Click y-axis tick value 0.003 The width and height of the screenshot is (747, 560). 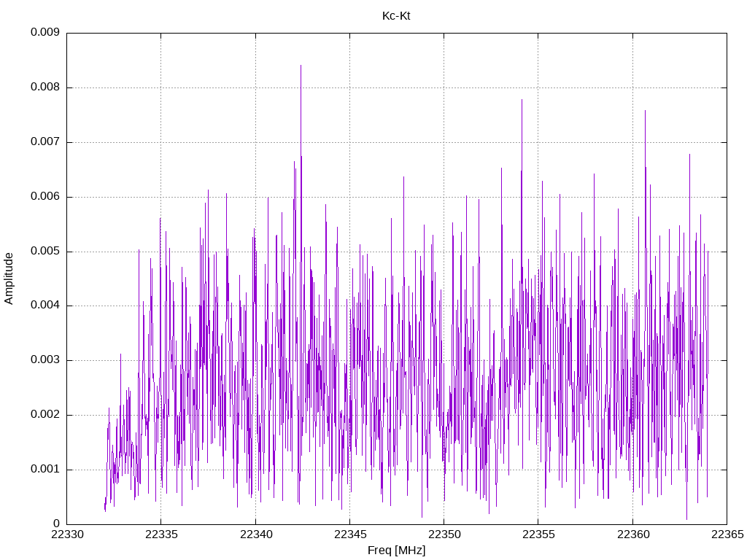45,360
